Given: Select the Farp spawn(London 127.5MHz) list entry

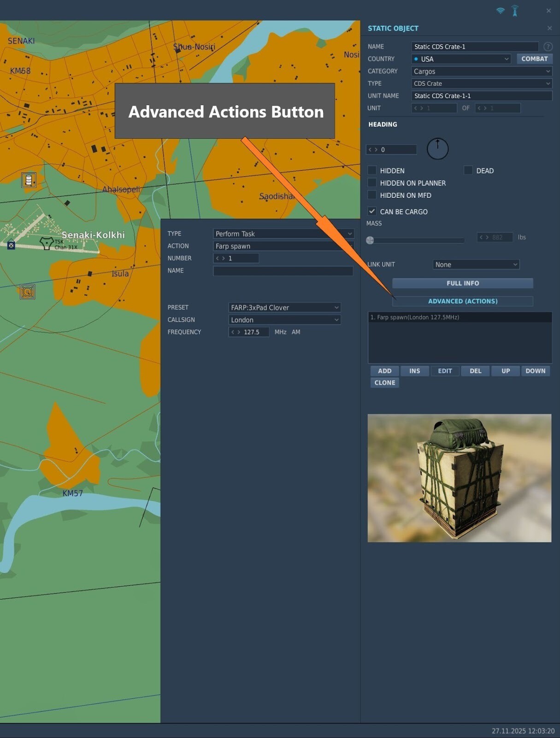Looking at the screenshot, I should pyautogui.click(x=460, y=317).
